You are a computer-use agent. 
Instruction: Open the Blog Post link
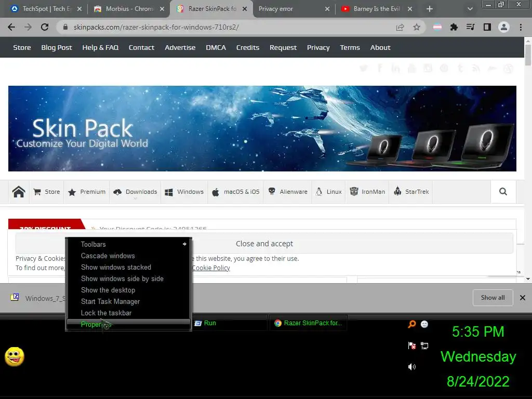[x=57, y=47]
